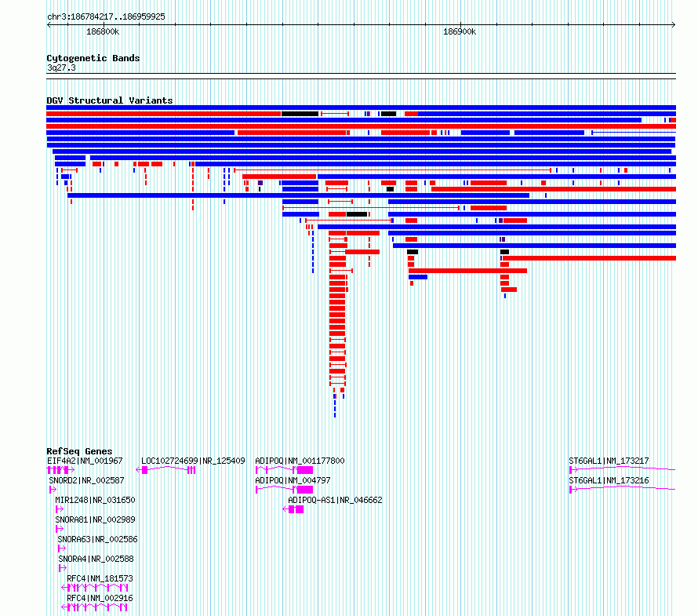
Task: Open the ST6GAL1|NM_173216 gene label
Action: tap(609, 480)
